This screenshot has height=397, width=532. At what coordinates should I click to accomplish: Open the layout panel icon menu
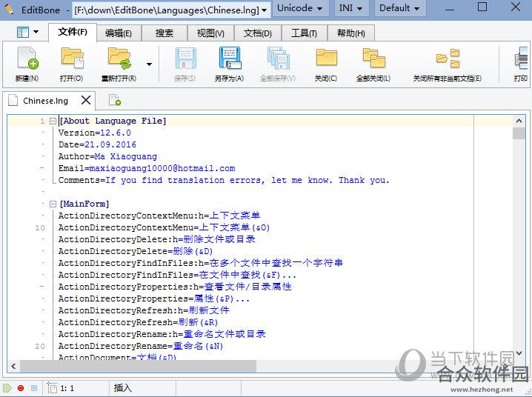[27, 32]
